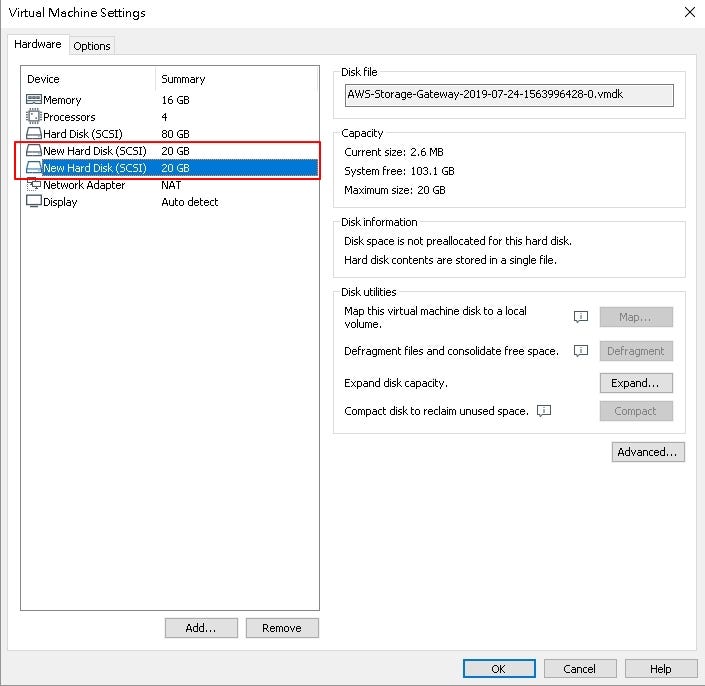Select the Display row

[x=170, y=202]
